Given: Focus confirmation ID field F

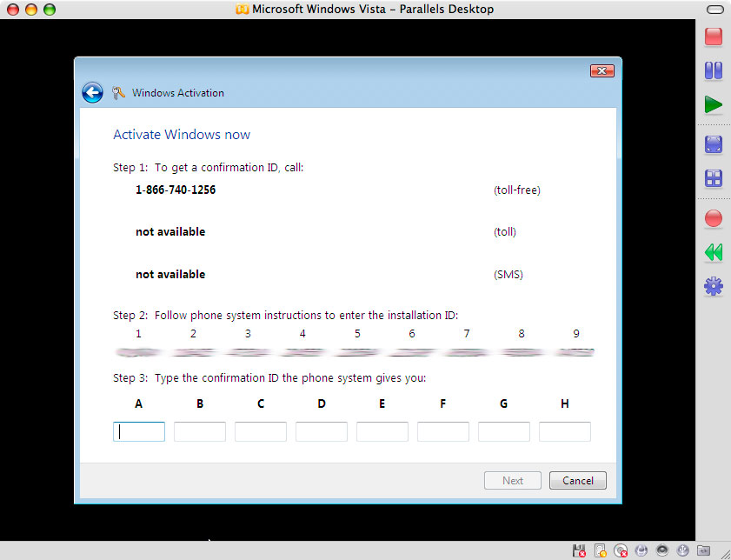Looking at the screenshot, I should click(x=443, y=432).
